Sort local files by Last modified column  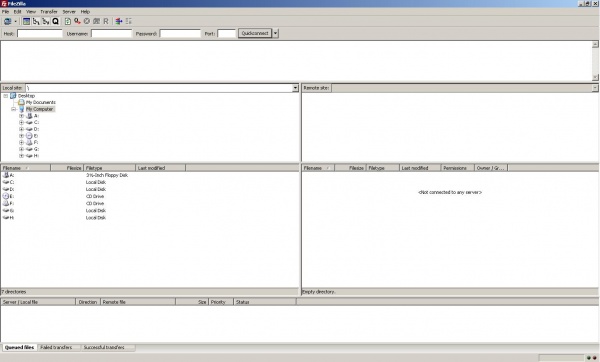pos(161,168)
